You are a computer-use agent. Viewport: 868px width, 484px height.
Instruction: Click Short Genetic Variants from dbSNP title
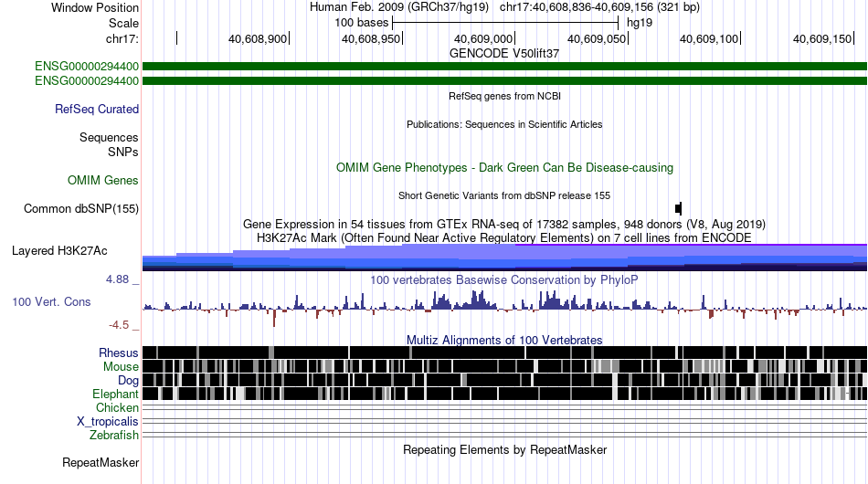(x=504, y=195)
